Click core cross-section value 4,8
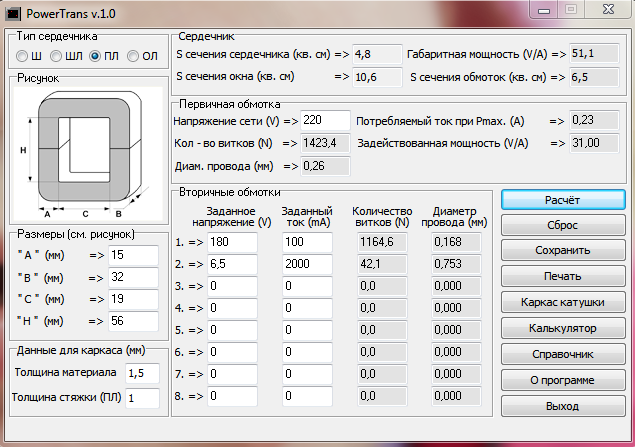635x447 pixels. 377,54
